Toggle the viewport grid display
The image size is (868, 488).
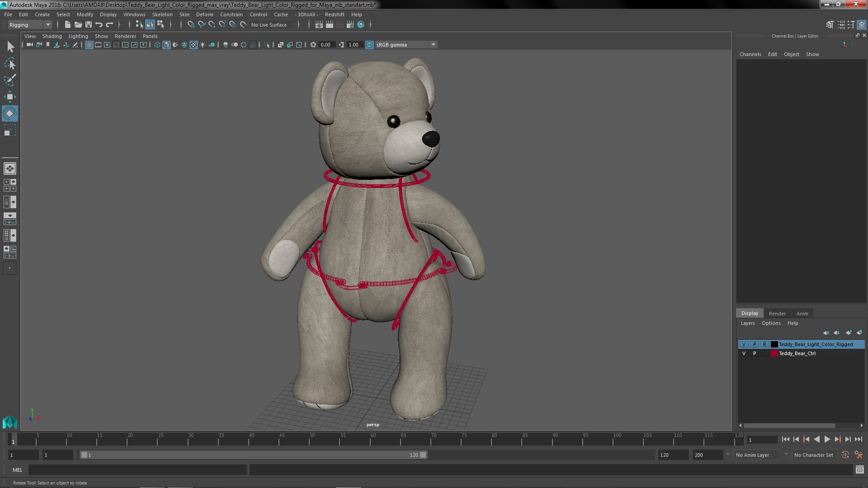pos(89,45)
